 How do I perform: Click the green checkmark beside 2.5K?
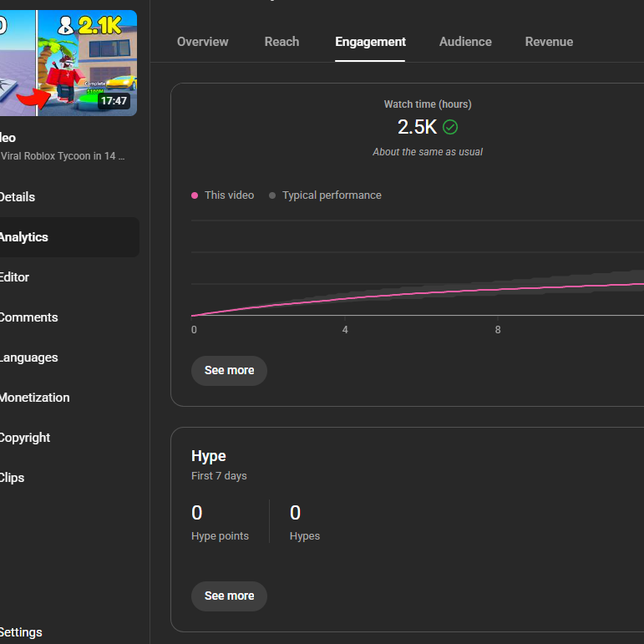449,127
